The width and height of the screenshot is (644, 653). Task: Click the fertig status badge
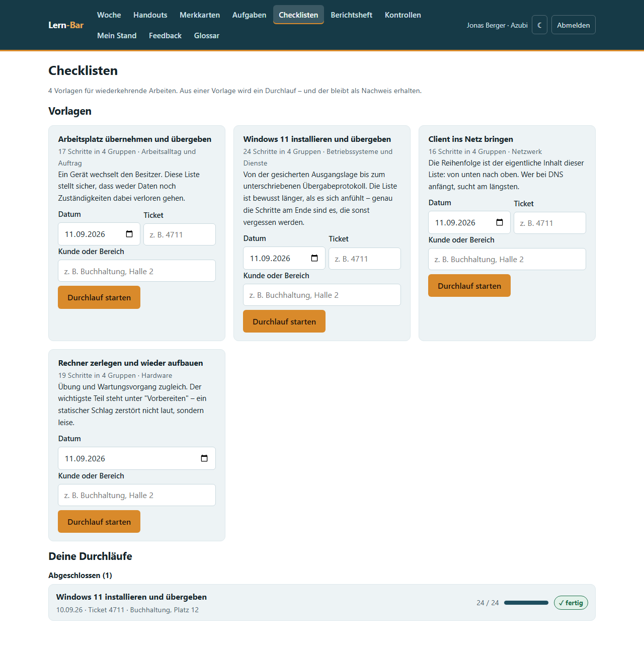(571, 603)
